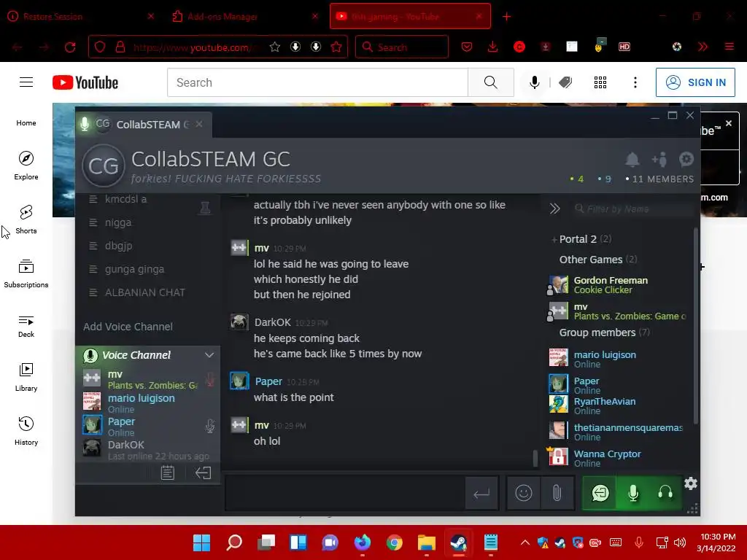Save page to Pocket
The width and height of the screenshot is (747, 560).
467,47
